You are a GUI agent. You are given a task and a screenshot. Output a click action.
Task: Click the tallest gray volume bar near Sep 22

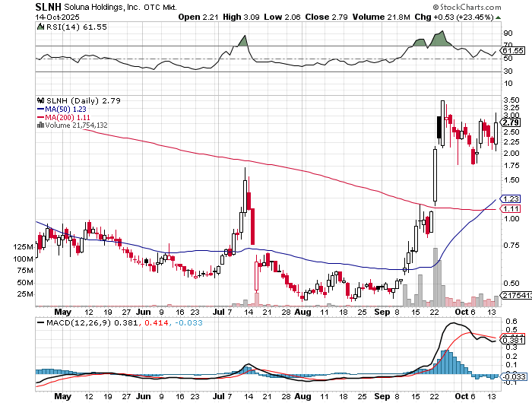pyautogui.click(x=435, y=277)
